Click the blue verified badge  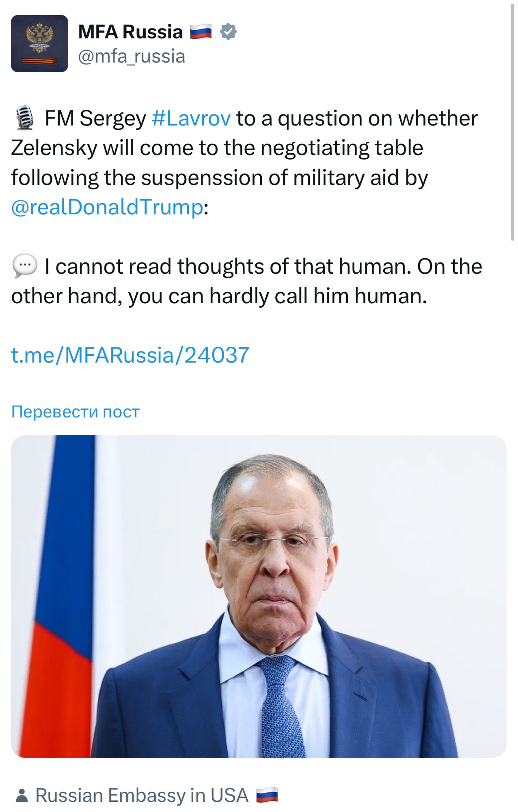pos(228,32)
